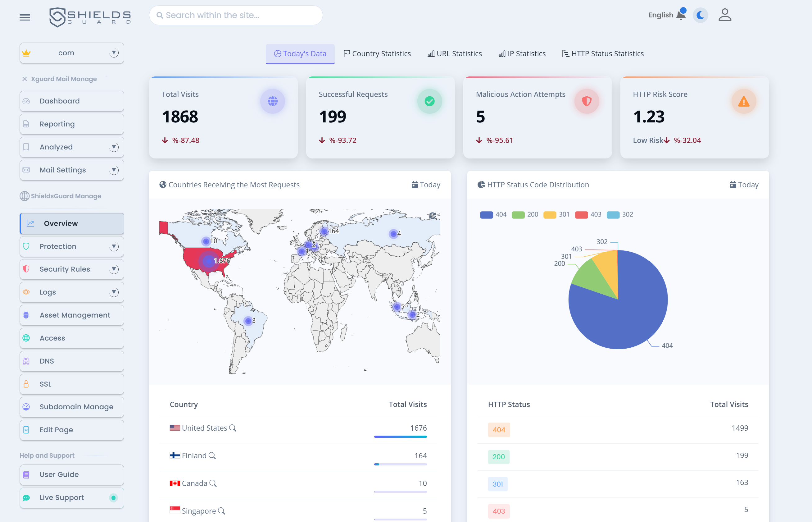Click the Malicious Action Attempts shield icon
The width and height of the screenshot is (812, 522).
586,101
